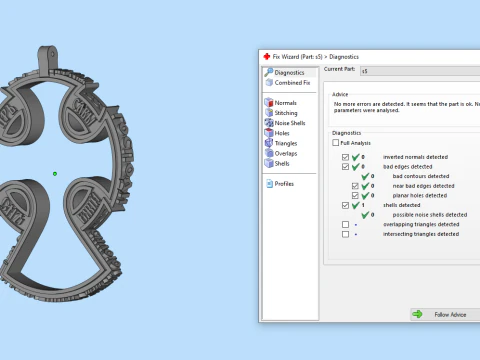Toggle inverted normals detected checkbox
This screenshot has width=480, height=360.
(345, 157)
